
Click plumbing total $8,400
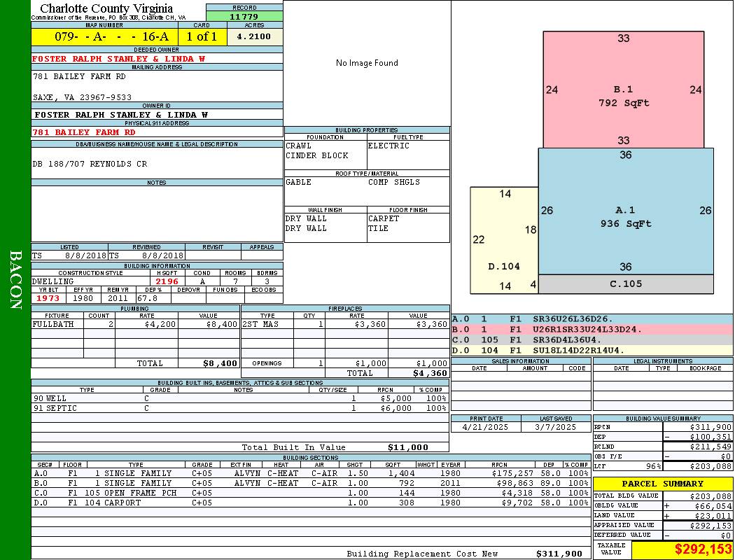(220, 363)
